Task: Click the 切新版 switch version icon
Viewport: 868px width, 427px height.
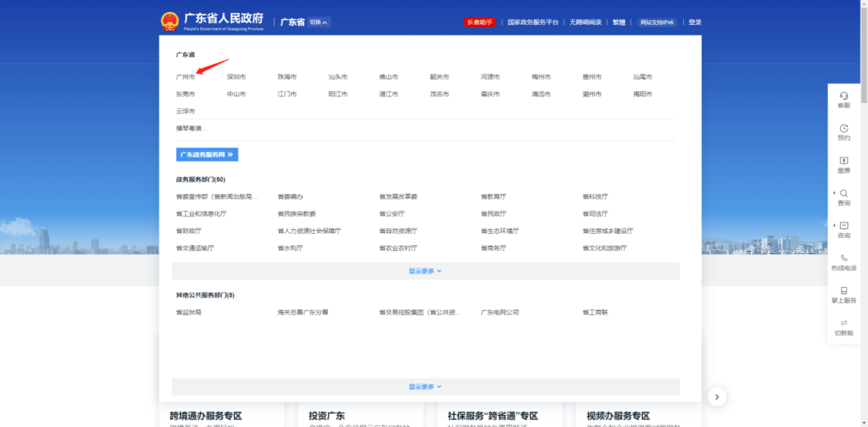Action: 844,328
